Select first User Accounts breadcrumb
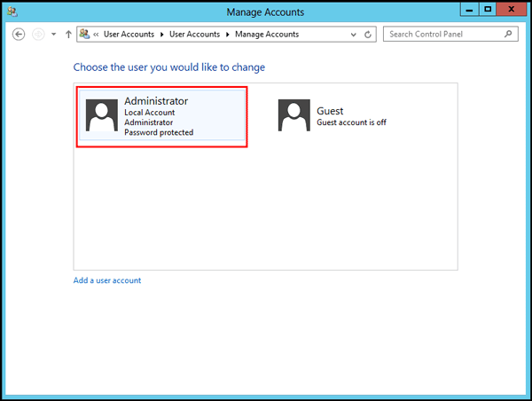 pos(129,35)
